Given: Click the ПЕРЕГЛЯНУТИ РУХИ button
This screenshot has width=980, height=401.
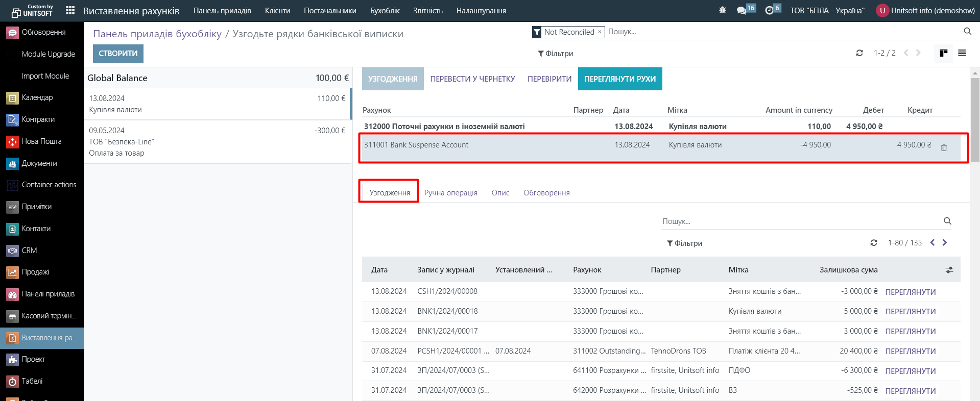Looking at the screenshot, I should [x=619, y=79].
